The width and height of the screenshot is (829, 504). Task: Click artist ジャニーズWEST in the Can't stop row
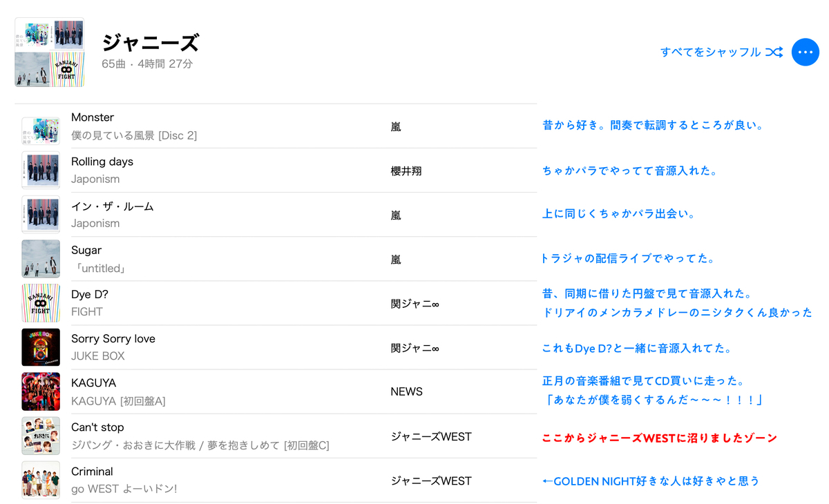(x=431, y=436)
